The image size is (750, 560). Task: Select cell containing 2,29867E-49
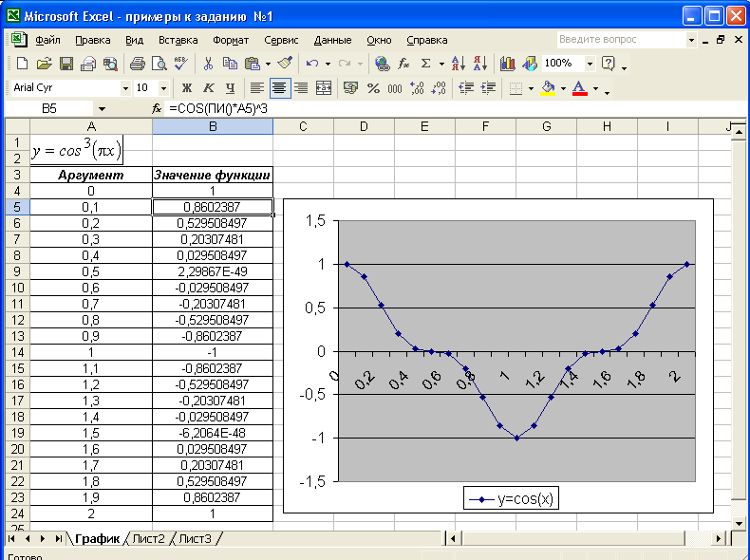(213, 271)
